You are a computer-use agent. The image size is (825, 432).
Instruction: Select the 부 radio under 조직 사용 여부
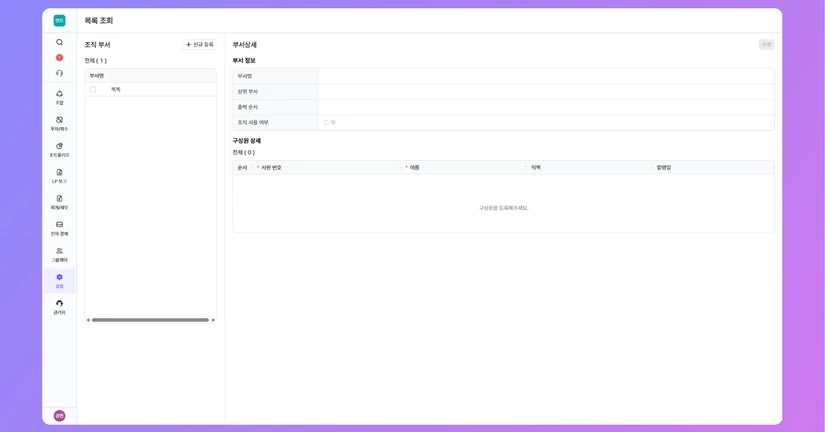point(326,123)
